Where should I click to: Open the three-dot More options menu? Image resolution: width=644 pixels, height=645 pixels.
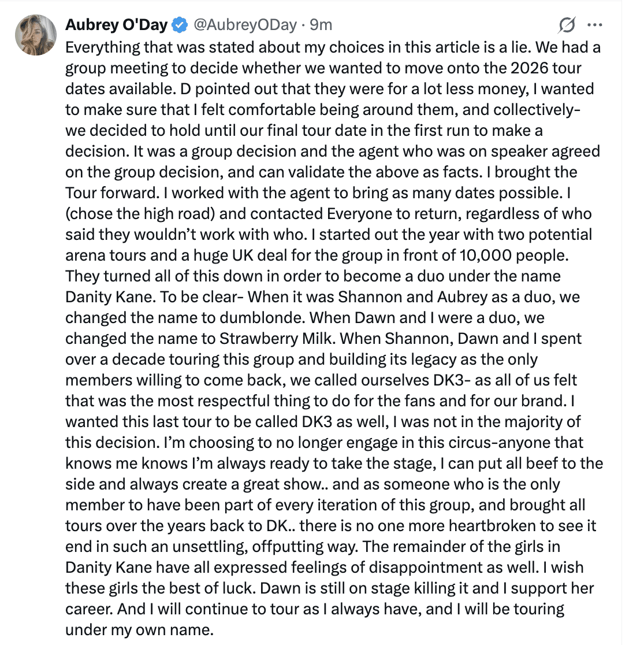point(594,25)
